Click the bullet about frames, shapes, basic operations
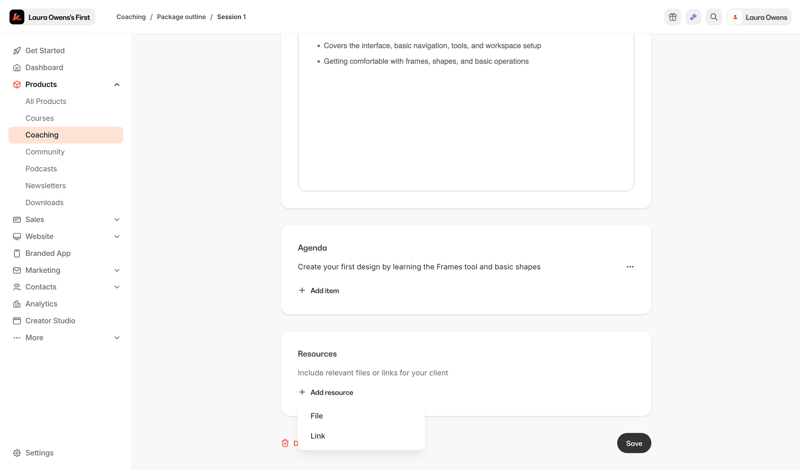 [x=426, y=61]
